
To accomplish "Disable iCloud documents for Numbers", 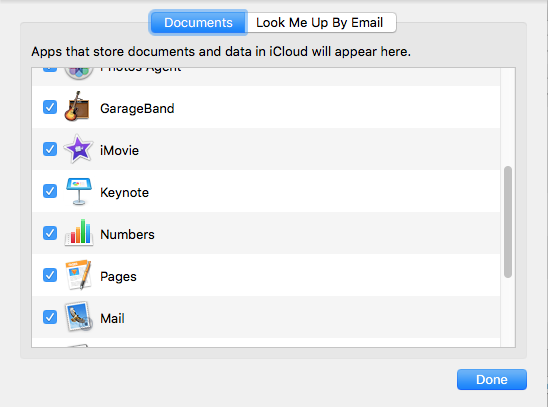I will pyautogui.click(x=50, y=233).
